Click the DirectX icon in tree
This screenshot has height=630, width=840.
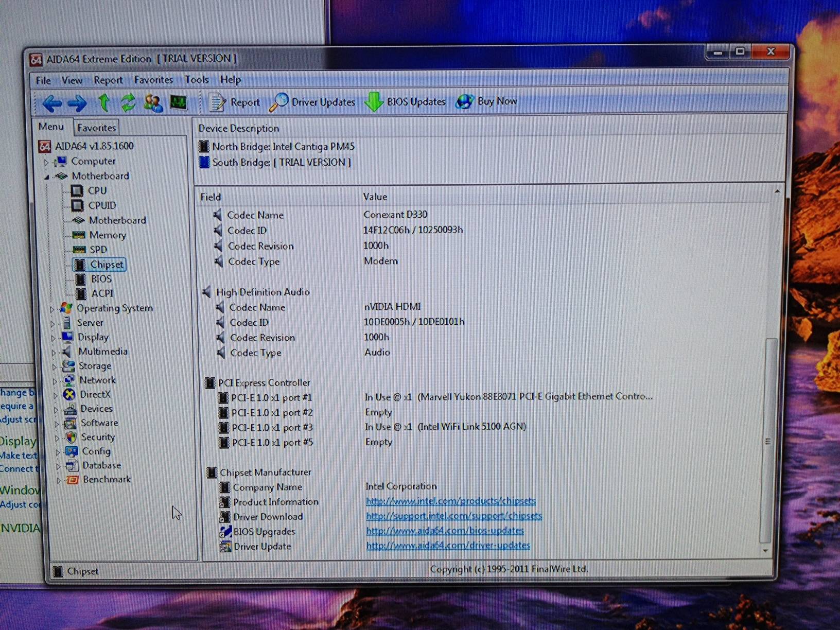coord(69,395)
